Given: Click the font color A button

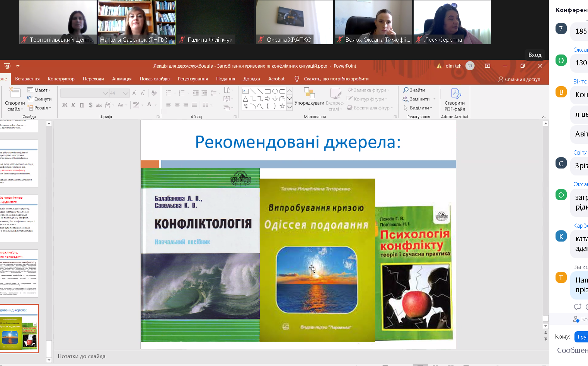Looking at the screenshot, I should (x=149, y=104).
